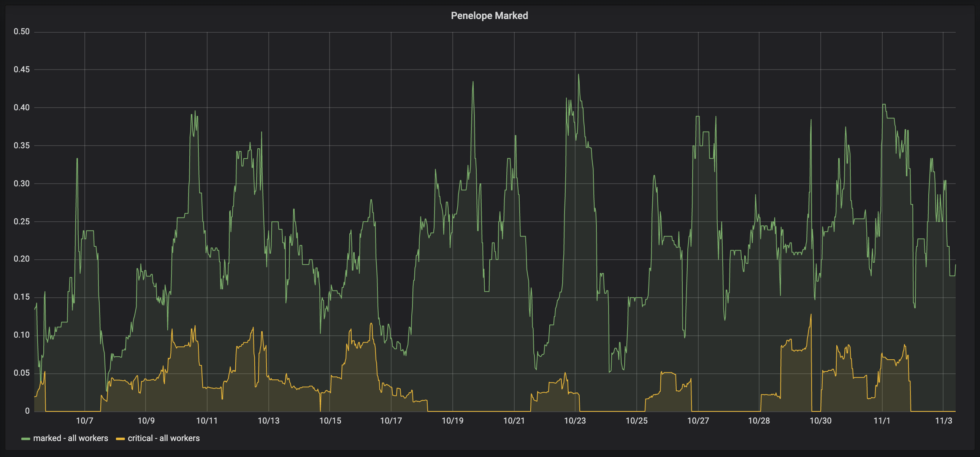This screenshot has height=457, width=980.
Task: Click the 11/1 x-axis date label
Action: click(x=882, y=421)
